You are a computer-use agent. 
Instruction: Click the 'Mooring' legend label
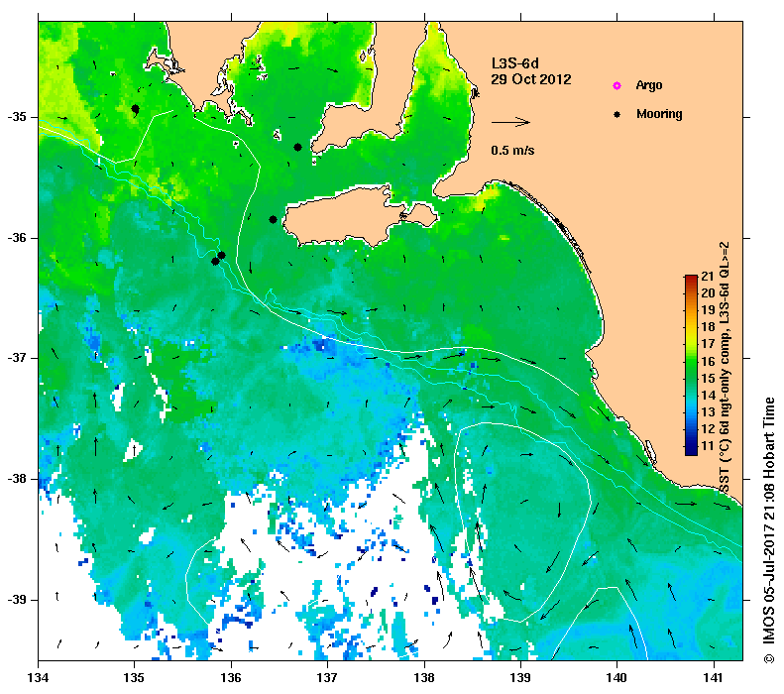pyautogui.click(x=659, y=114)
